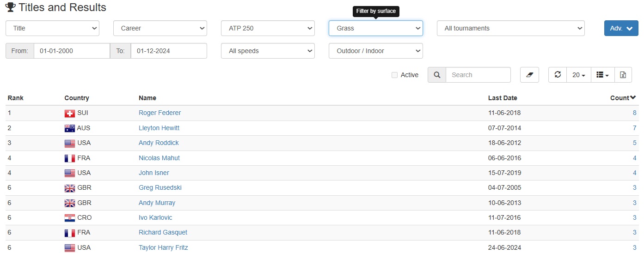Open Greg Rusedski's player link

(160, 187)
